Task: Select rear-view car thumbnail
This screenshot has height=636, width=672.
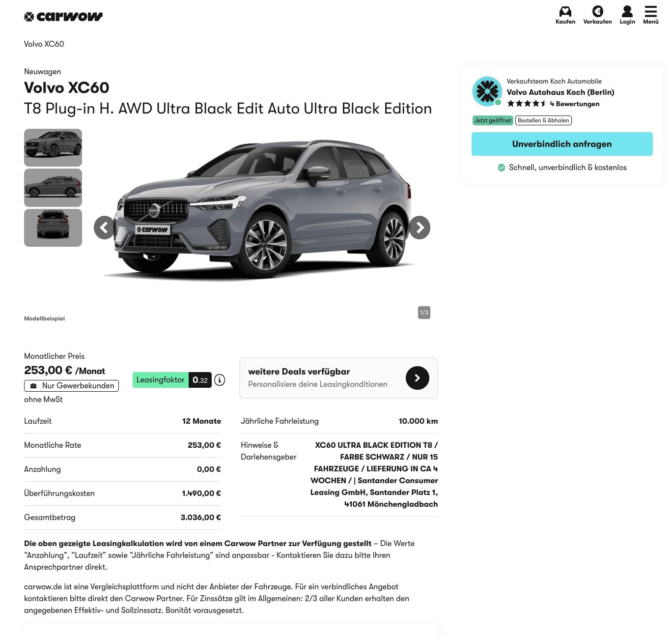Action: tap(53, 228)
